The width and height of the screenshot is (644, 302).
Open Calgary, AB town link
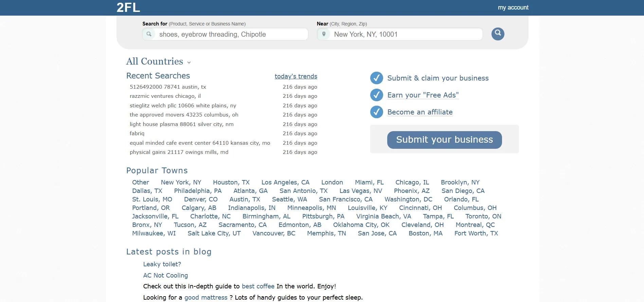tap(199, 208)
